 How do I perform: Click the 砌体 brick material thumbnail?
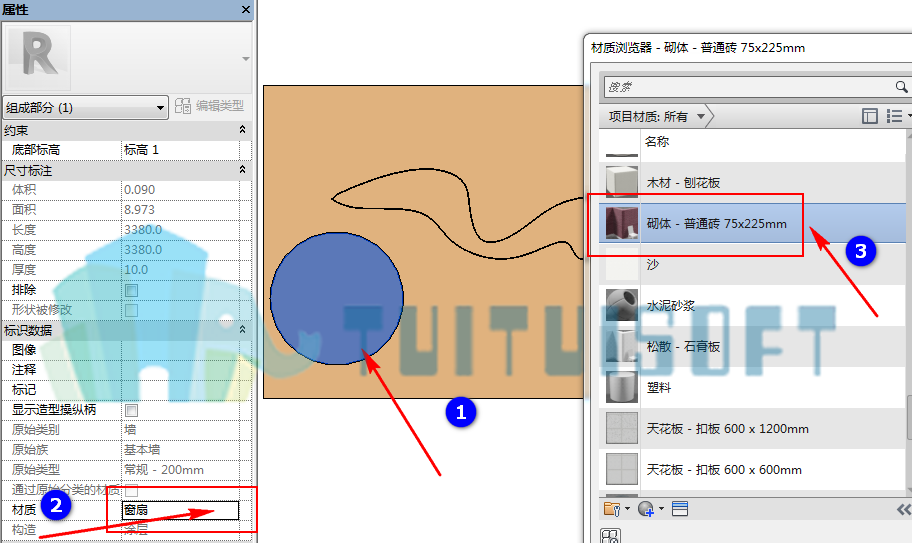pyautogui.click(x=622, y=223)
